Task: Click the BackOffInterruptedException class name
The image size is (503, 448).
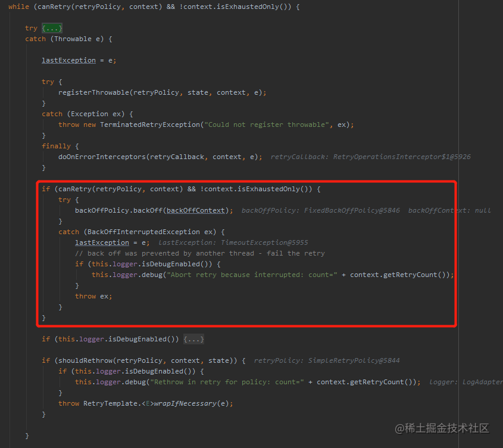Action: click(x=143, y=232)
